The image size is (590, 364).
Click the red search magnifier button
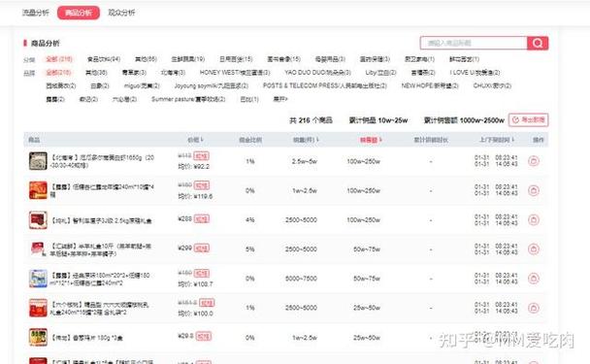coord(538,43)
